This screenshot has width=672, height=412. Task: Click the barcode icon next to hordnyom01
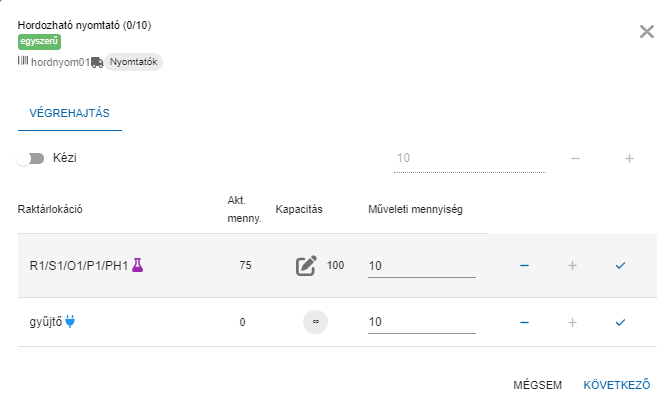23,62
